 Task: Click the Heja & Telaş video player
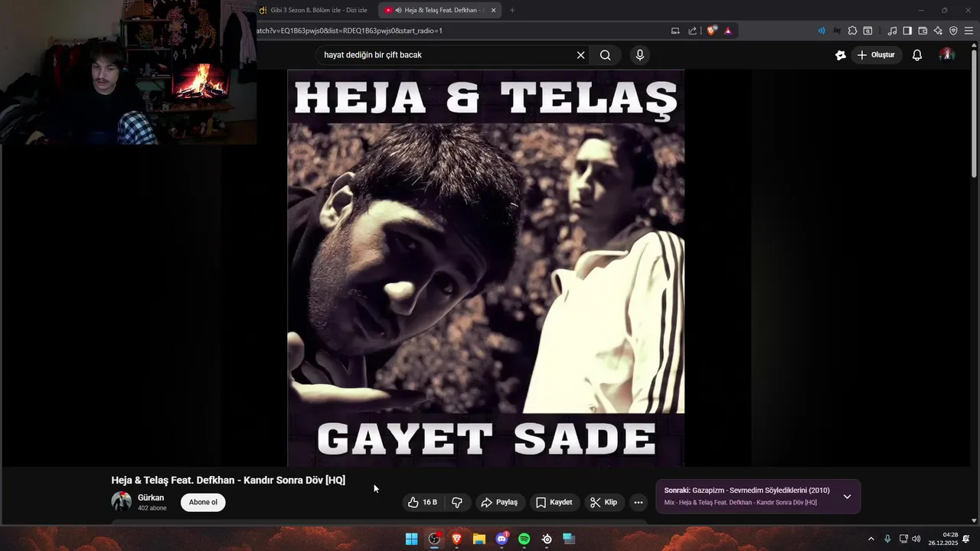tap(485, 268)
